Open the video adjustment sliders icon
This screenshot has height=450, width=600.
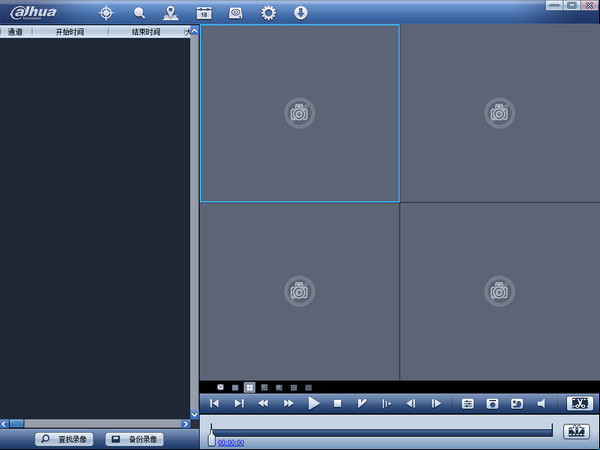pyautogui.click(x=468, y=404)
